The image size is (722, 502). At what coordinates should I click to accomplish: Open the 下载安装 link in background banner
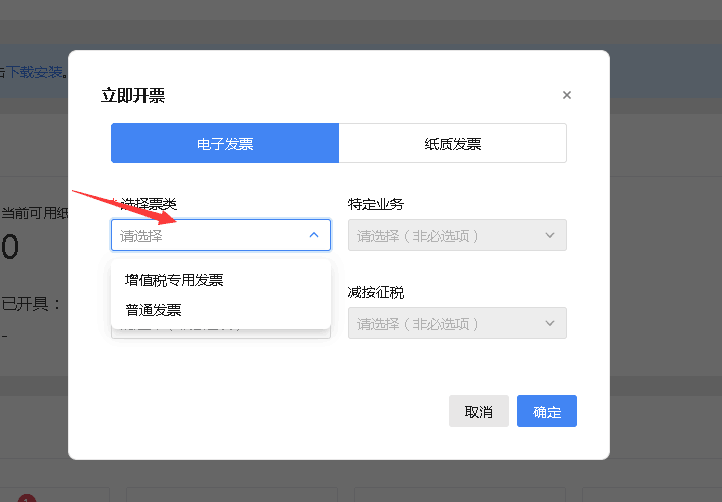35,72
